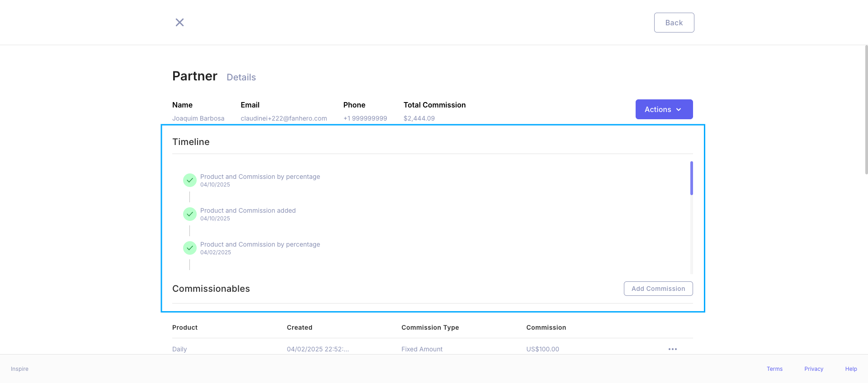The height and width of the screenshot is (383, 868).
Task: Click the partner name Joaquim Barbosa
Action: pyautogui.click(x=198, y=118)
